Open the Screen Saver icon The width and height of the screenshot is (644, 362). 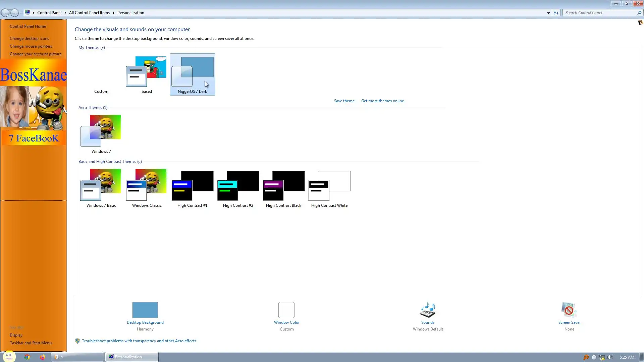(569, 310)
